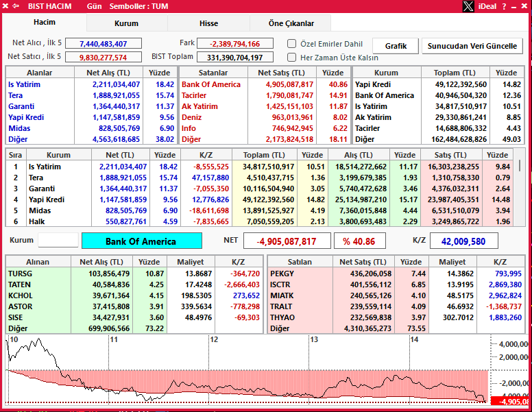The width and height of the screenshot is (532, 412).
Task: Select MIATK in Satılan list
Action: point(282,295)
